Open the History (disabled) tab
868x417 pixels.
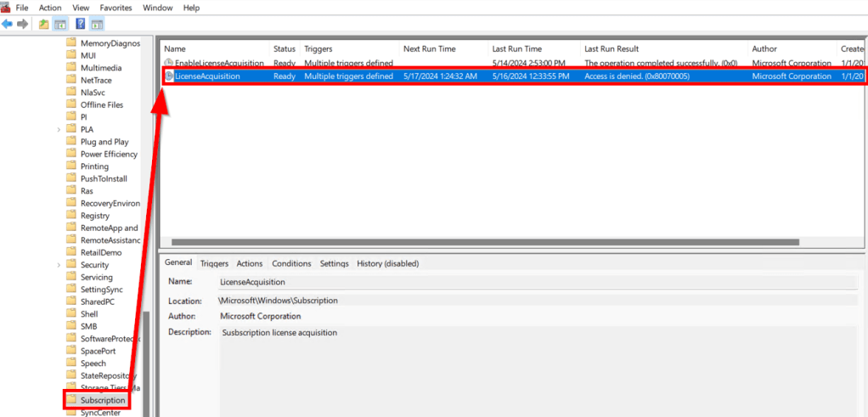click(x=387, y=263)
